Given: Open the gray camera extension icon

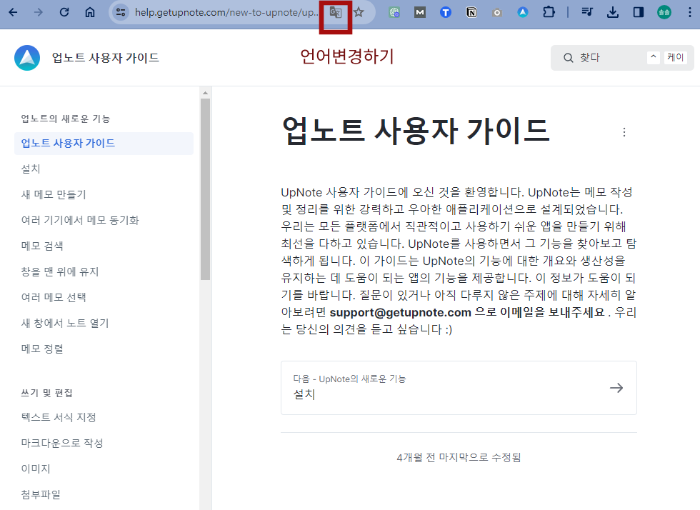Looking at the screenshot, I should (x=497, y=13).
